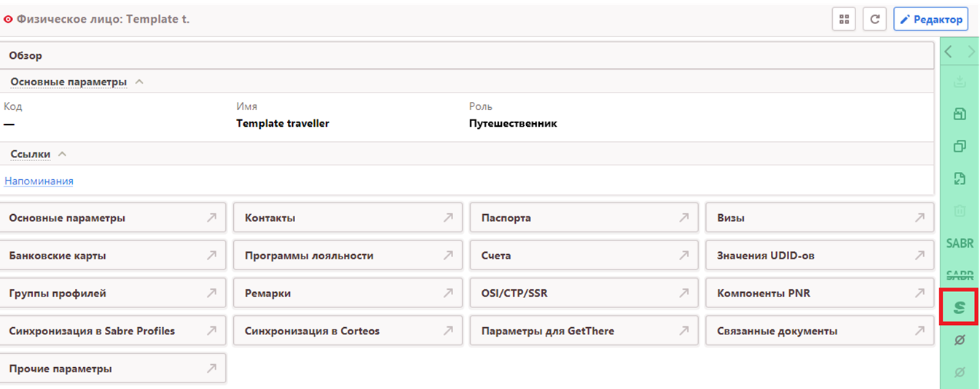Follow the Напоминания link
Image resolution: width=980 pixels, height=389 pixels.
[x=39, y=181]
